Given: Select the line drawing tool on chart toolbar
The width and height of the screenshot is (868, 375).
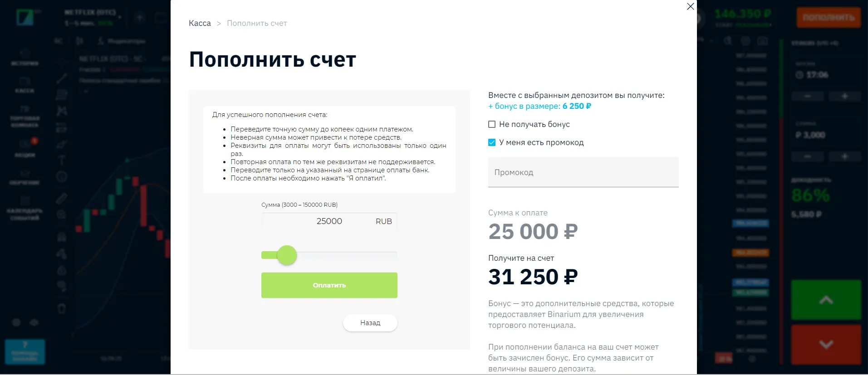Looking at the screenshot, I should coord(62,78).
